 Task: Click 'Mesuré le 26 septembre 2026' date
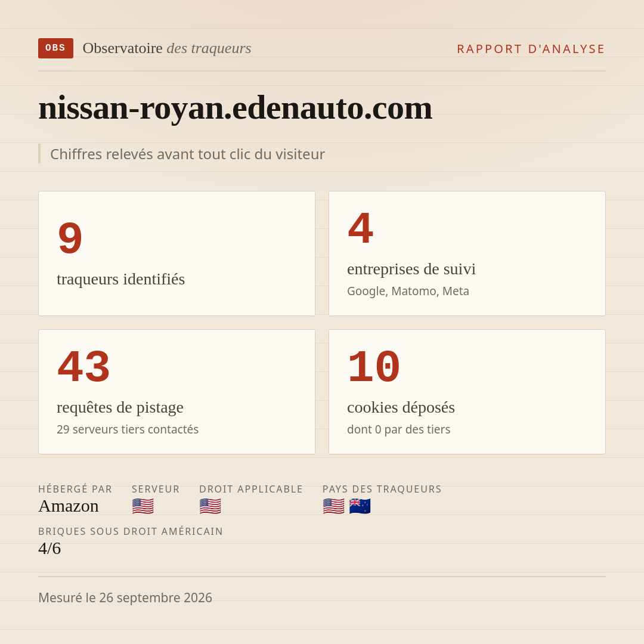click(125, 597)
